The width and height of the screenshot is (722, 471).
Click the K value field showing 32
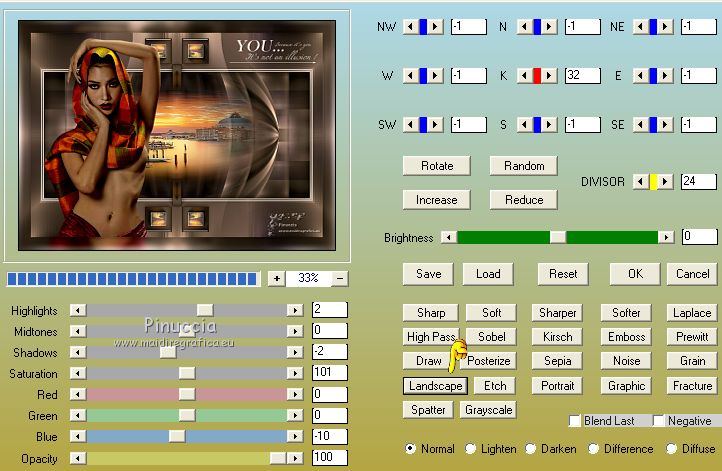click(x=583, y=75)
